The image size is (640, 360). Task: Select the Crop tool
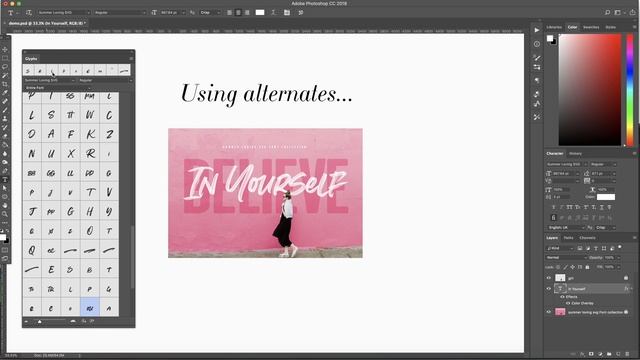tap(5, 84)
